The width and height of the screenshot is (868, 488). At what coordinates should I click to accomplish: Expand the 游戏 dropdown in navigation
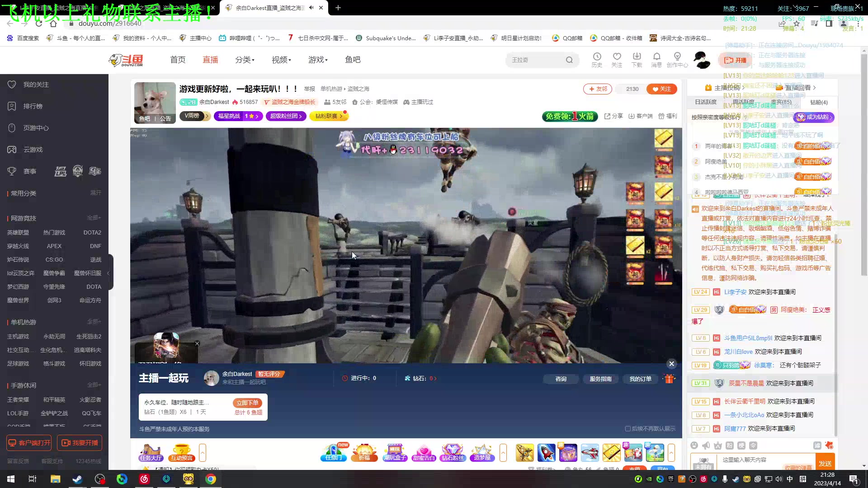318,60
